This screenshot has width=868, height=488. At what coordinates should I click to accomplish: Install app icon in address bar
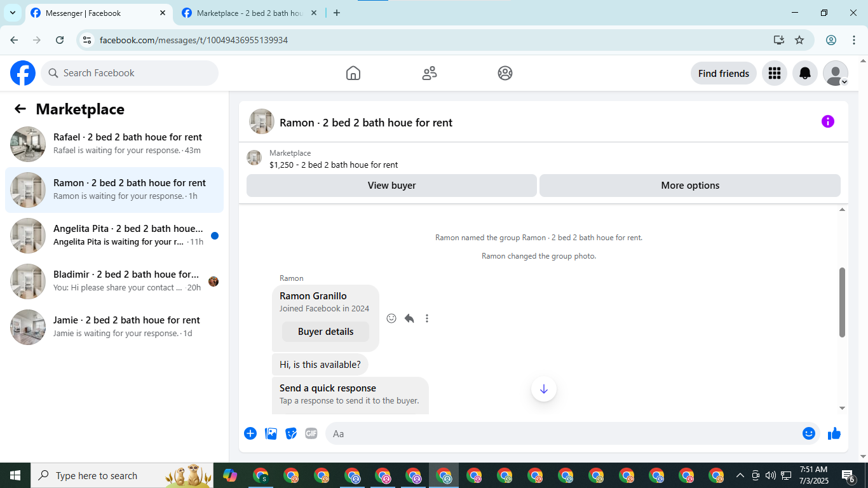(x=779, y=40)
